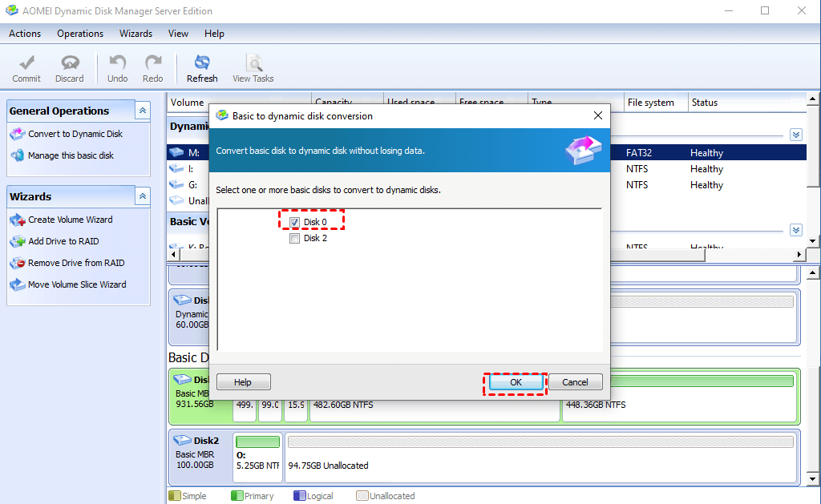
Task: Click volume list scrollbar down arrow
Action: click(x=813, y=241)
